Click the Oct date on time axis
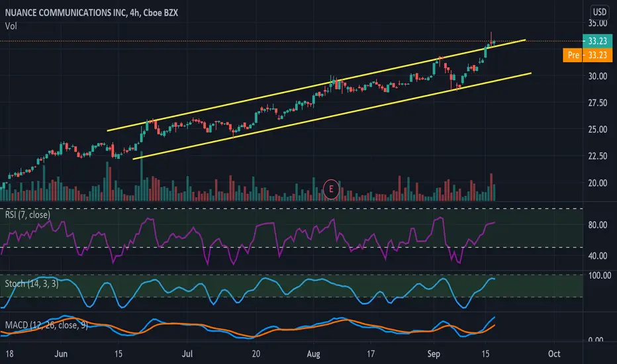Screen dimensions: 617x364 coord(554,354)
